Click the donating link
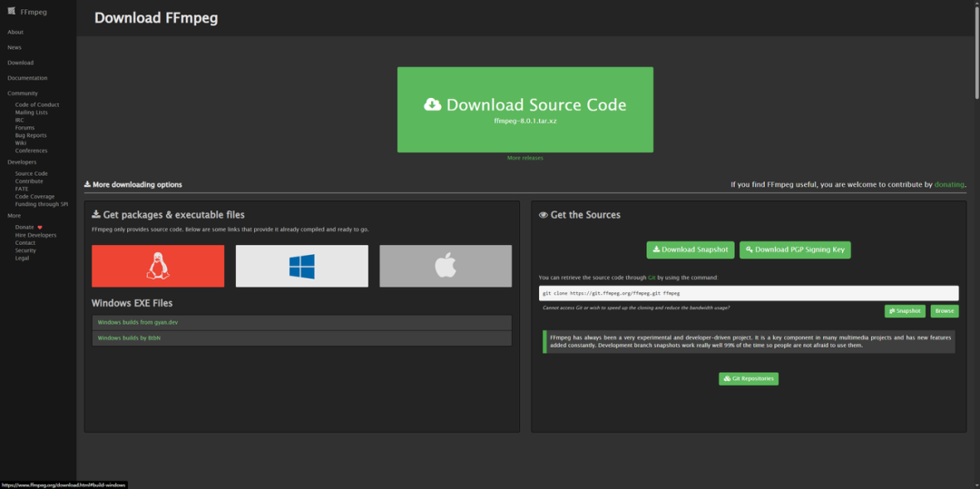980x489 pixels. click(x=949, y=185)
